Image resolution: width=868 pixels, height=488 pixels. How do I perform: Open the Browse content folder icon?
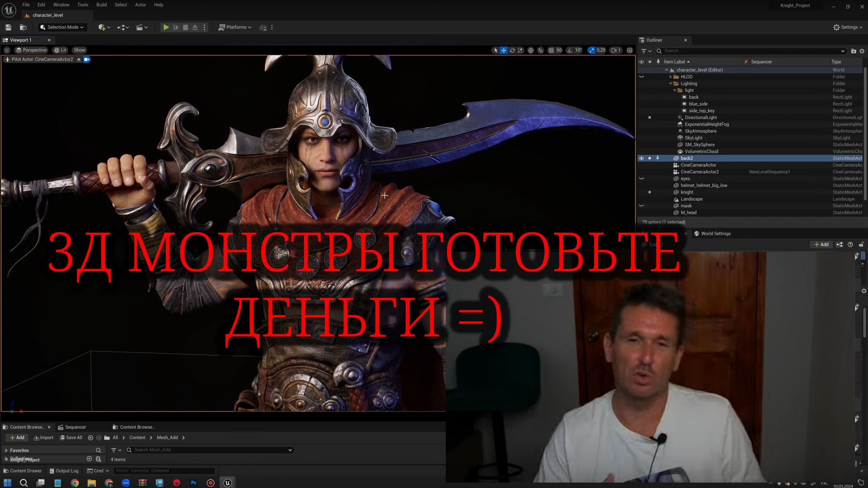[23, 27]
